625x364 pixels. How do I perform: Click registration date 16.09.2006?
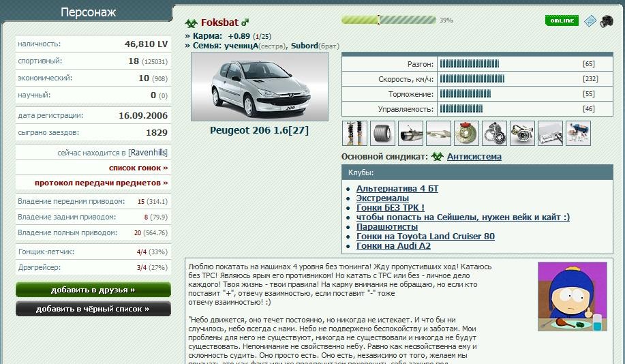coord(143,116)
